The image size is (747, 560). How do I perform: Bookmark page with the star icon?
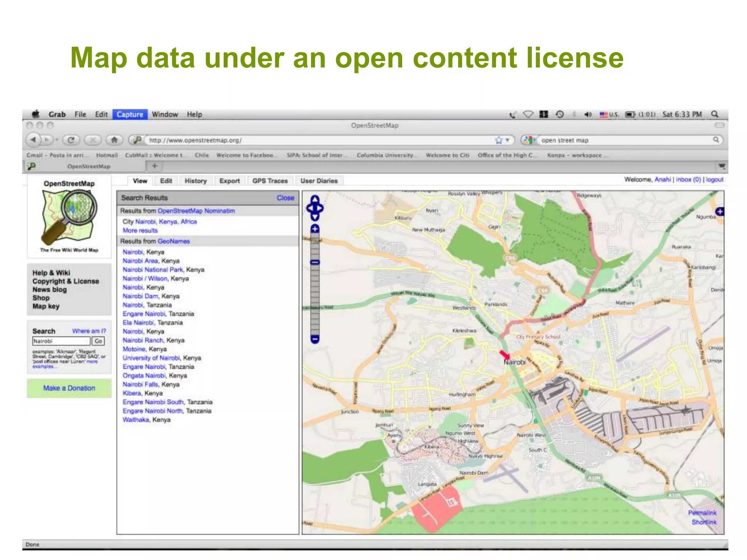[499, 140]
